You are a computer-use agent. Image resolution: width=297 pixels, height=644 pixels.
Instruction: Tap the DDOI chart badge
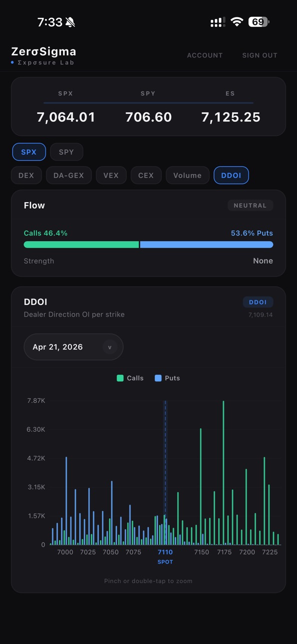pos(258,302)
